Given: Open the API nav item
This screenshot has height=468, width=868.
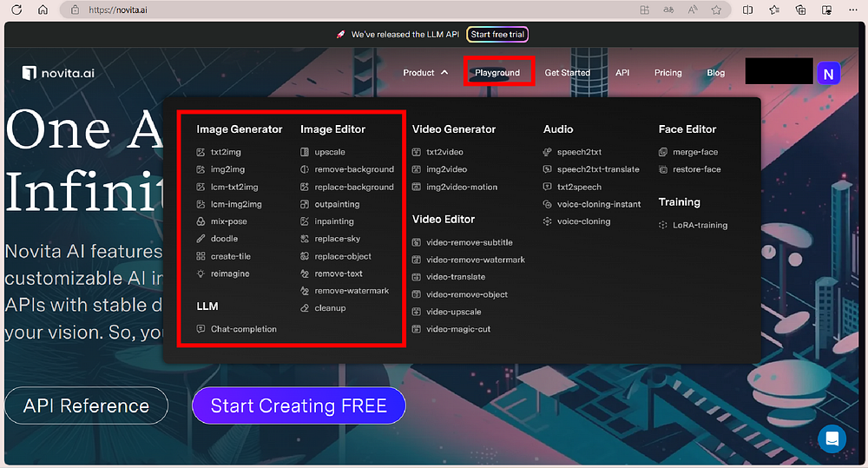Looking at the screenshot, I should pyautogui.click(x=622, y=73).
